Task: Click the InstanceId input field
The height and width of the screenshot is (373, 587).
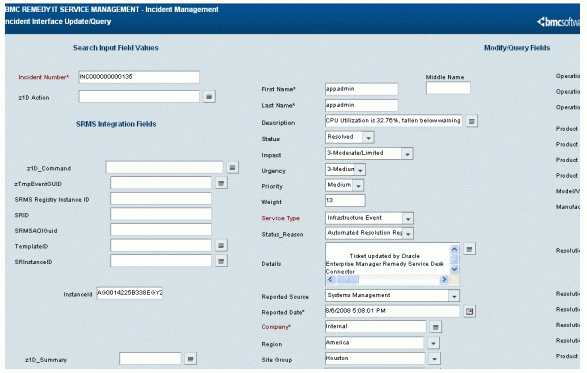Action: pyautogui.click(x=130, y=293)
